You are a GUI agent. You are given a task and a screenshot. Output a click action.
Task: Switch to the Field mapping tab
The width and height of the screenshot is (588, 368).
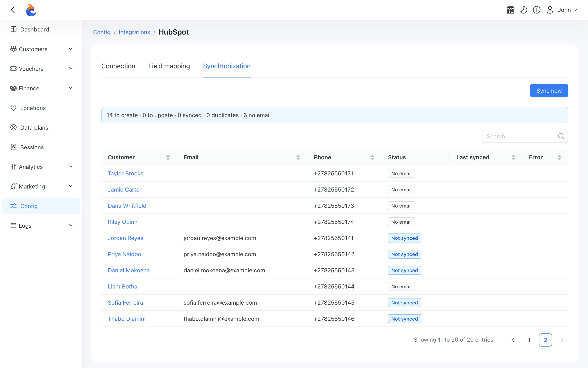(x=169, y=66)
